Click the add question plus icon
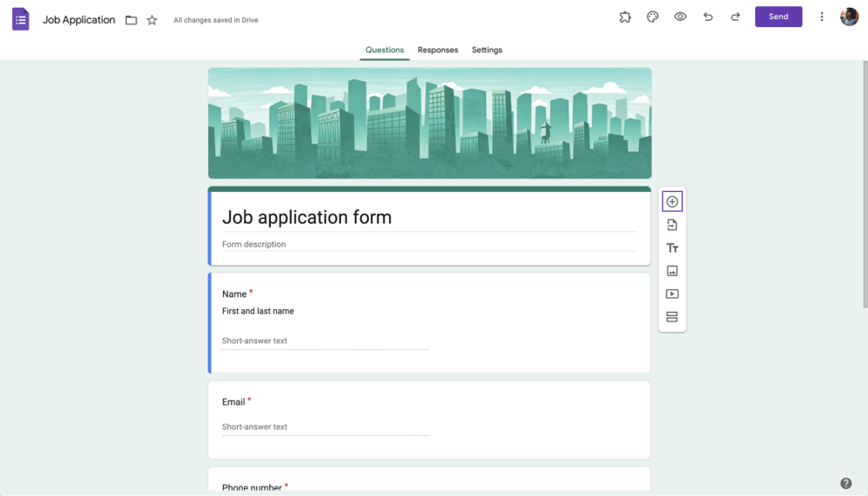 pyautogui.click(x=672, y=202)
